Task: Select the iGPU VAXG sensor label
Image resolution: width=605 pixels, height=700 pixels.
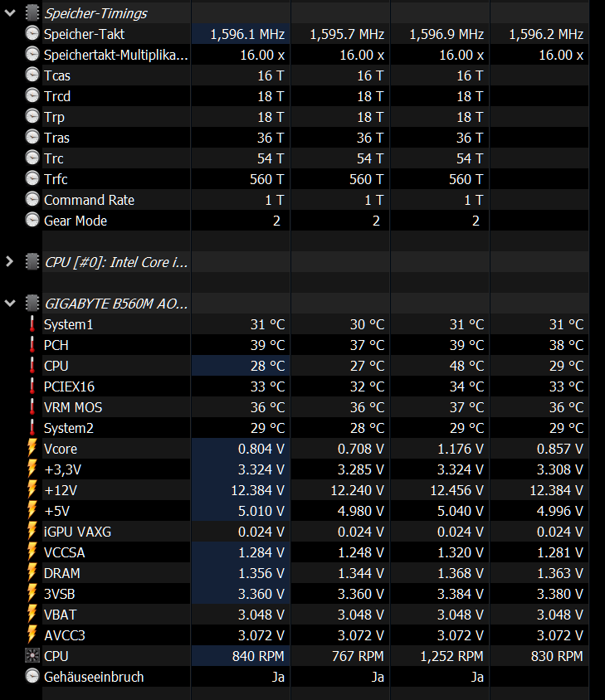Action: click(x=77, y=532)
